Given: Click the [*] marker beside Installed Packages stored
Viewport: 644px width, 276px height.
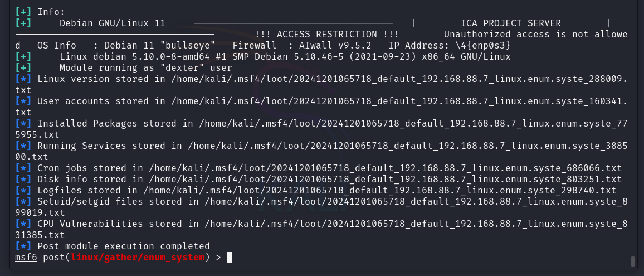Looking at the screenshot, I should click(23, 123).
